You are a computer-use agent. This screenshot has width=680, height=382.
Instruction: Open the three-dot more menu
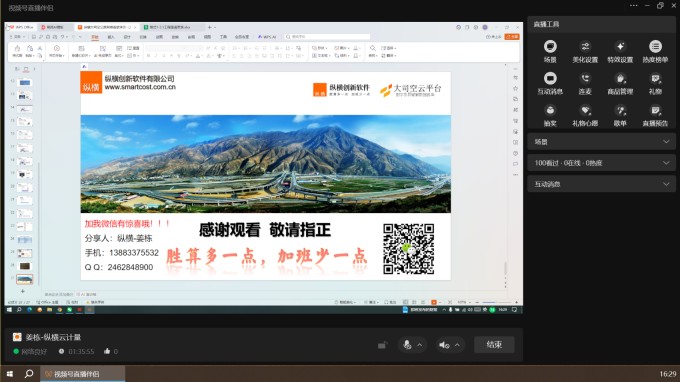pyautogui.click(x=634, y=6)
